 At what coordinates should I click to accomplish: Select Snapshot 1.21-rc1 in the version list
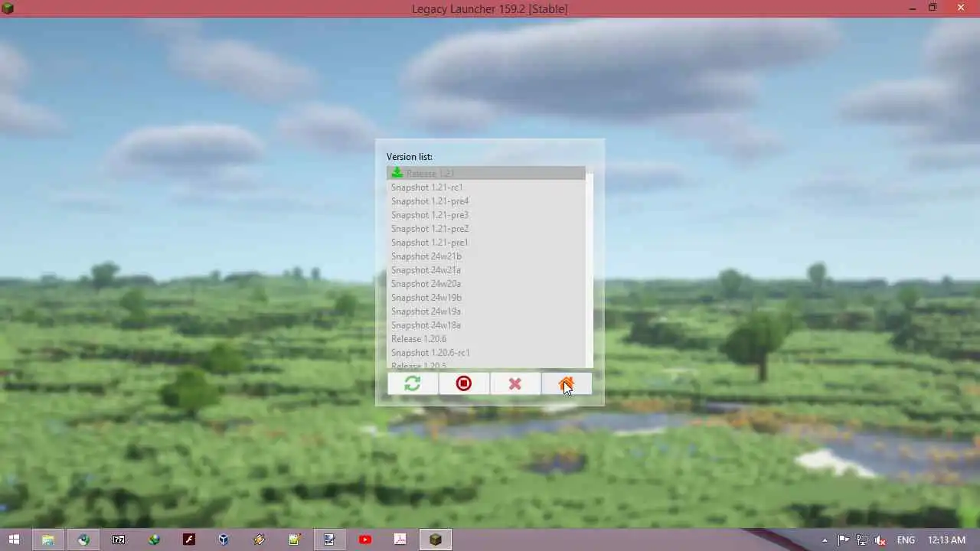486,187
